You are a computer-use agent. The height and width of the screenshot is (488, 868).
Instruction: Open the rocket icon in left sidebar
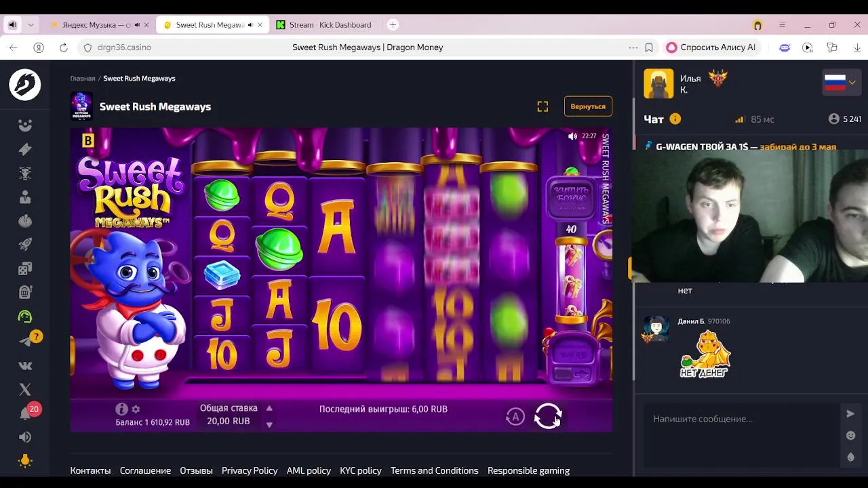25,245
